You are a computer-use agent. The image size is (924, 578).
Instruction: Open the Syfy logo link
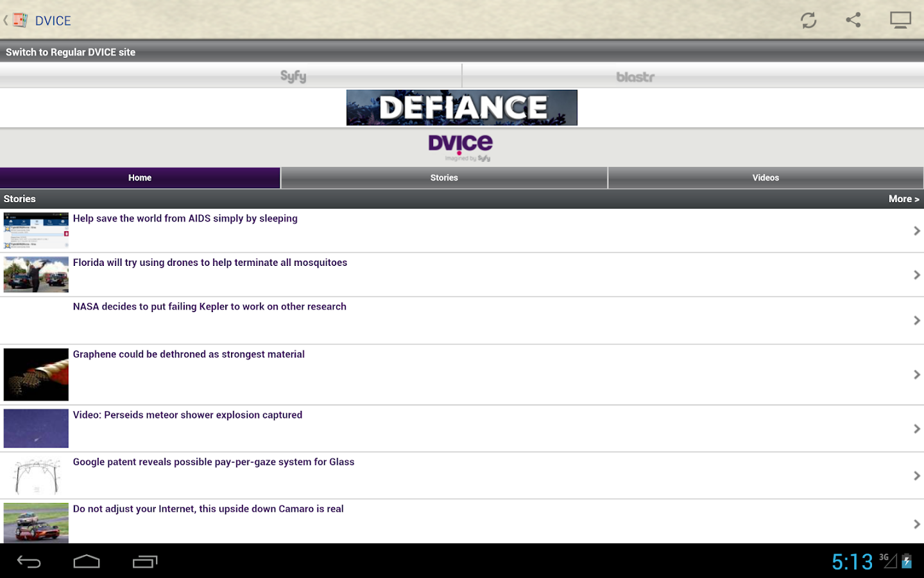coord(293,76)
